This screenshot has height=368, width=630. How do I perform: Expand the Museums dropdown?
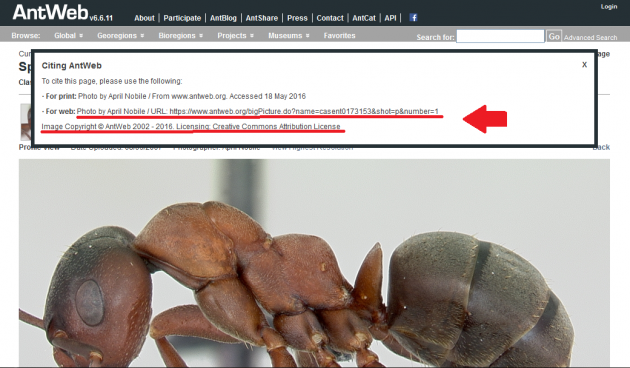click(x=288, y=35)
